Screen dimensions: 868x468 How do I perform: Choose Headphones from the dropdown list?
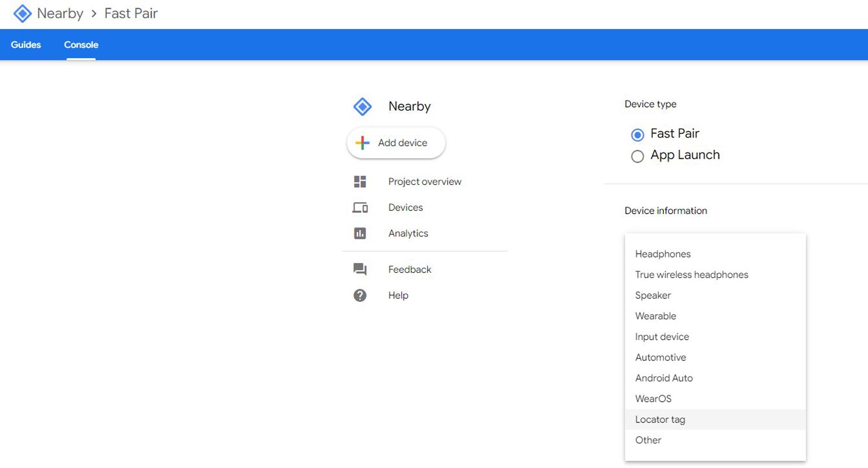715,254
